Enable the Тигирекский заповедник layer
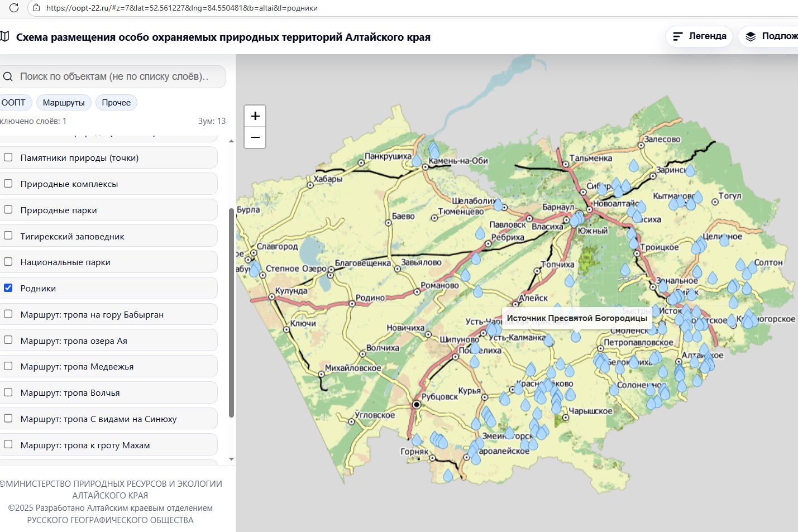 click(8, 236)
